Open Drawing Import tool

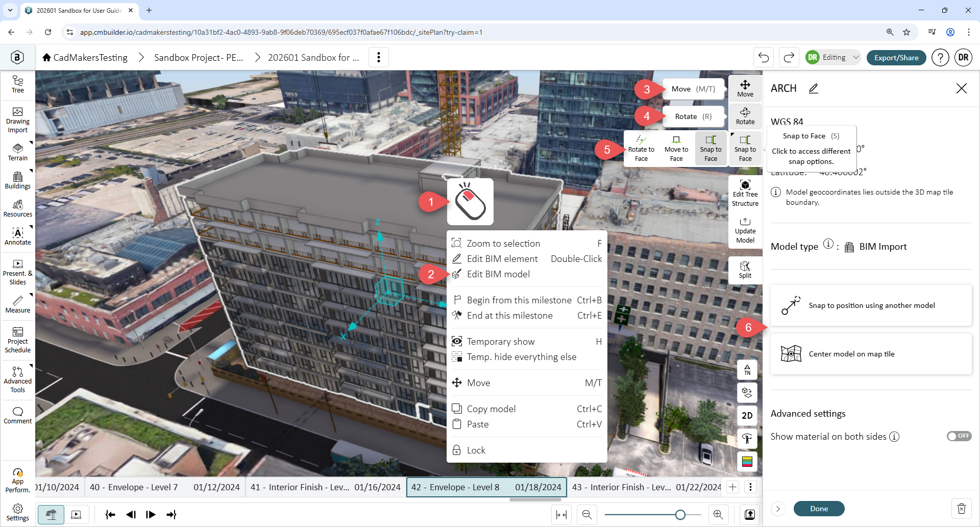(18, 121)
